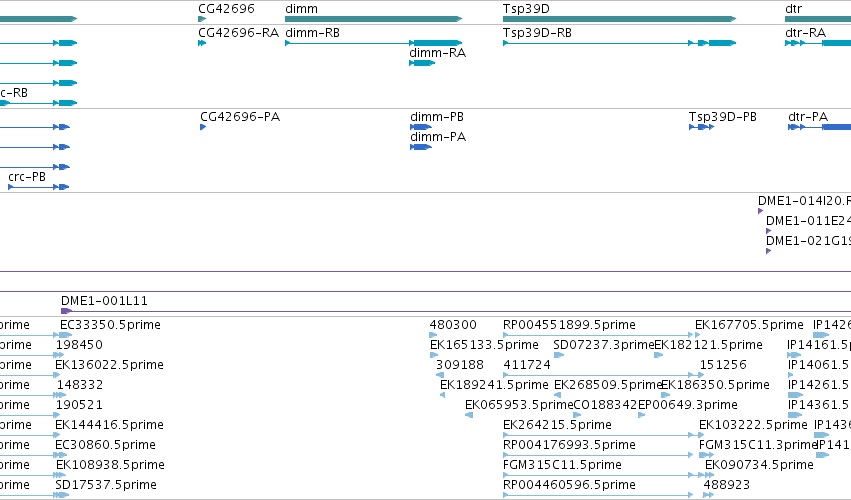Click the CG42696-RA transcript arrow

click(202, 43)
